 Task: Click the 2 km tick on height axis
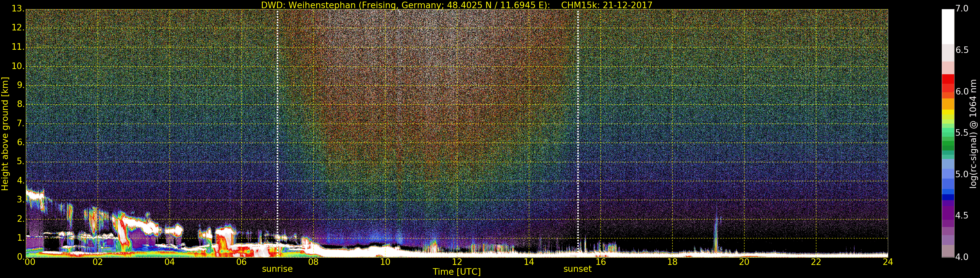pos(20,218)
